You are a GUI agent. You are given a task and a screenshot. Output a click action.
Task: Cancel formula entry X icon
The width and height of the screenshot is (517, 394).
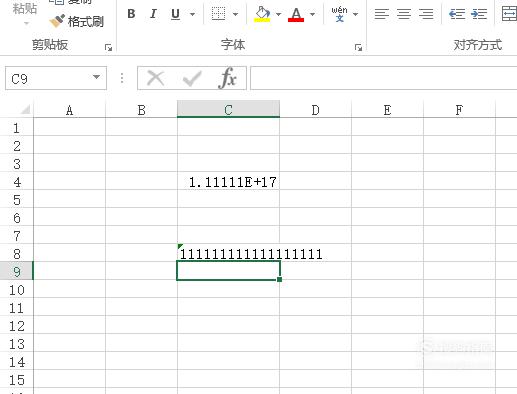[155, 78]
